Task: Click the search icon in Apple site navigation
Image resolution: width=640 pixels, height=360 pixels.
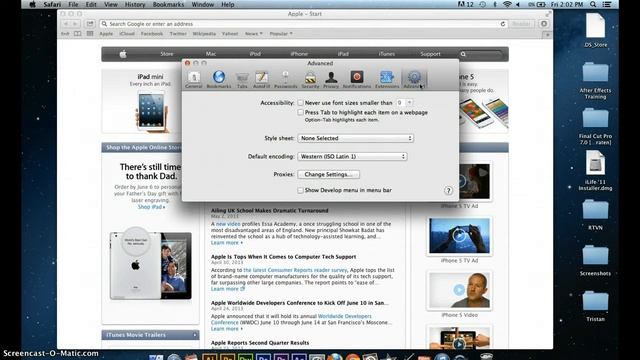Action: pyautogui.click(x=463, y=54)
